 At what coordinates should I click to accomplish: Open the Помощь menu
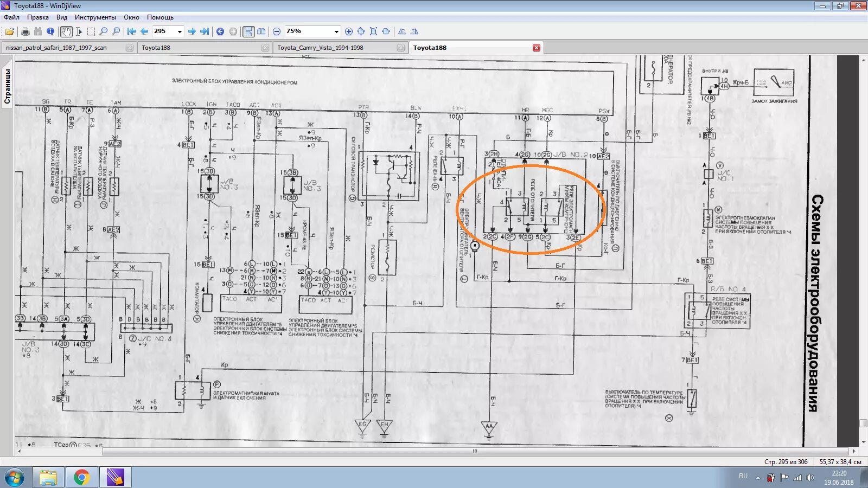point(160,17)
